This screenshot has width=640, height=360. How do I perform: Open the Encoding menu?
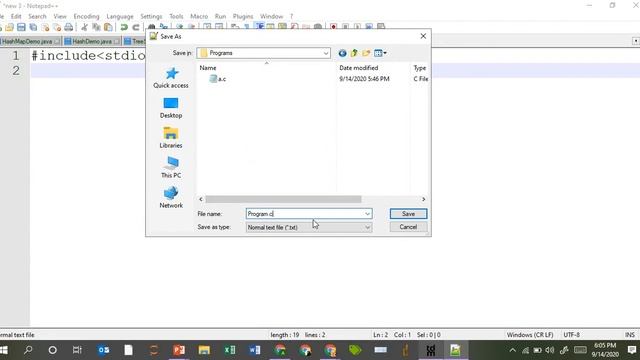[86, 16]
